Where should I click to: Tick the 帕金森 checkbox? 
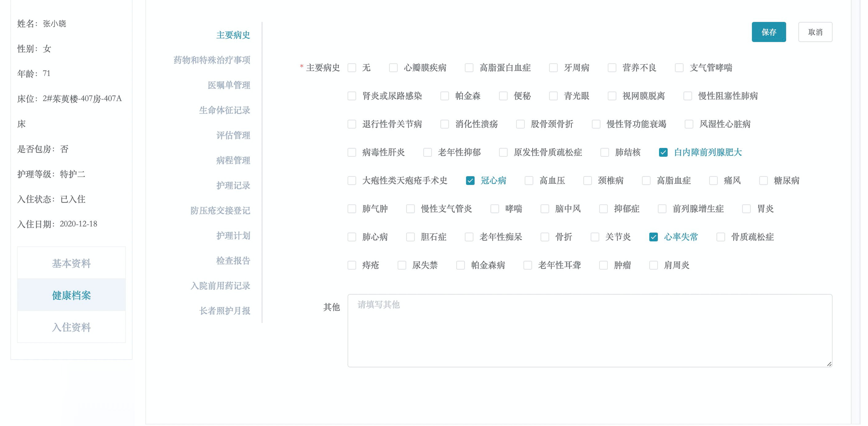[x=445, y=96]
